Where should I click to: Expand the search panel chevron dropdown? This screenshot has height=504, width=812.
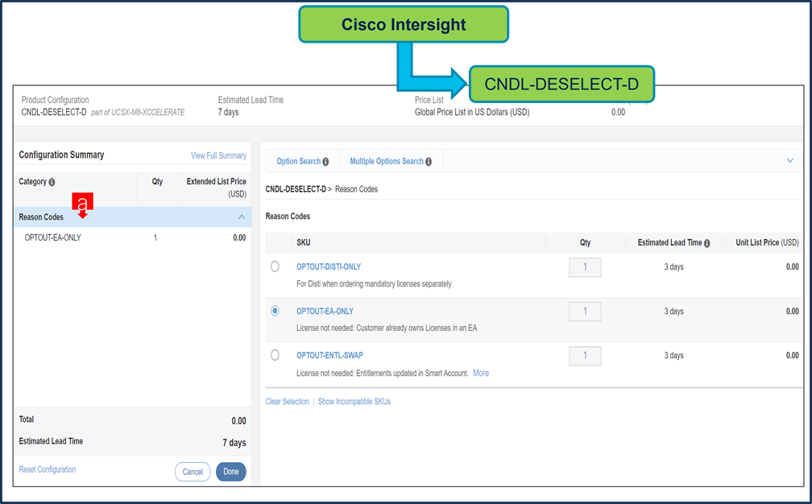pyautogui.click(x=789, y=161)
